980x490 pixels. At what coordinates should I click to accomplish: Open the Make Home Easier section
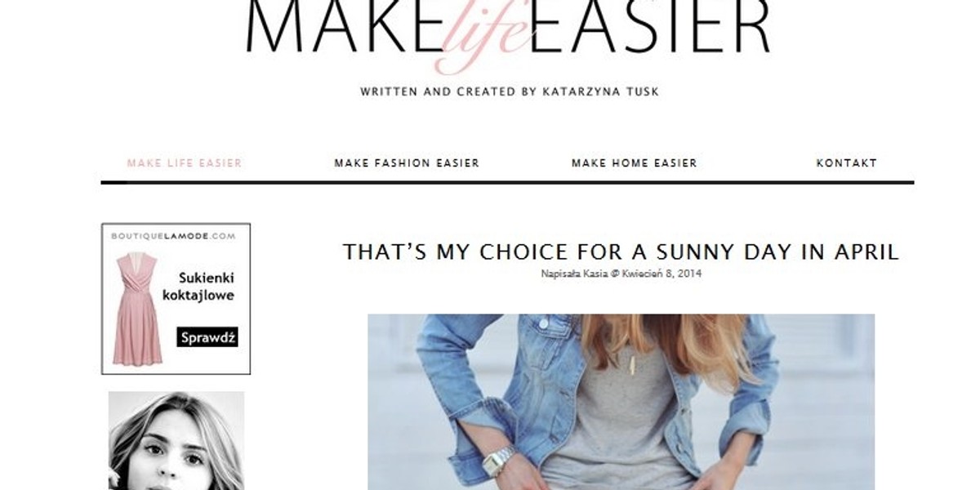pos(635,163)
